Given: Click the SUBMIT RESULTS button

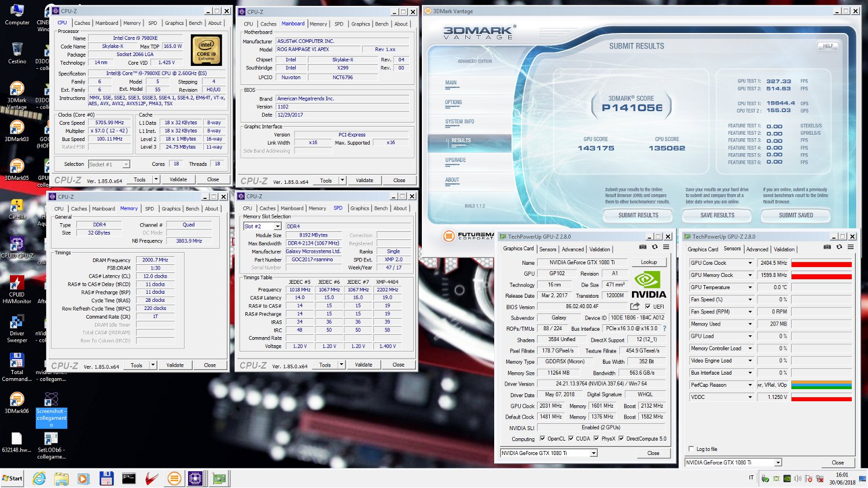Looking at the screenshot, I should click(x=638, y=215).
